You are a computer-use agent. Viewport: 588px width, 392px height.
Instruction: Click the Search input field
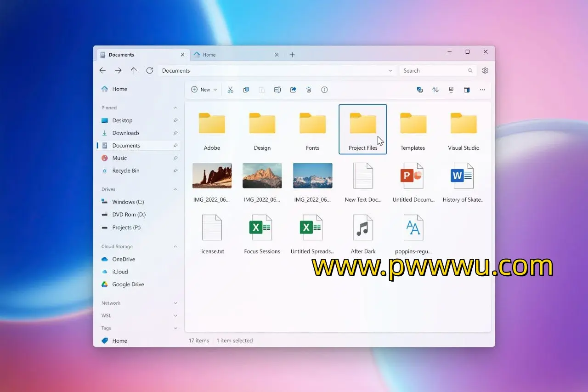(432, 71)
